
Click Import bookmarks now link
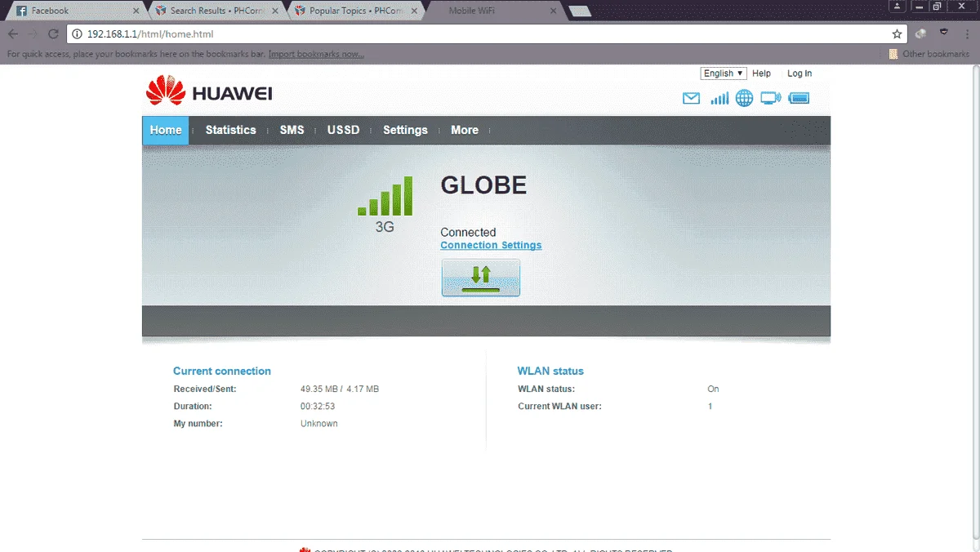pyautogui.click(x=316, y=55)
